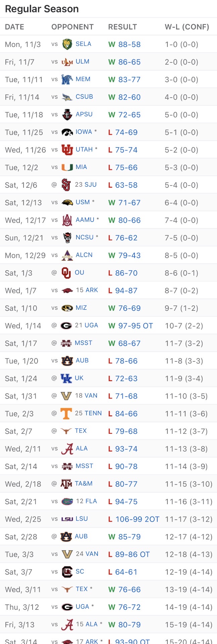Select the Miami U logo

click(67, 167)
